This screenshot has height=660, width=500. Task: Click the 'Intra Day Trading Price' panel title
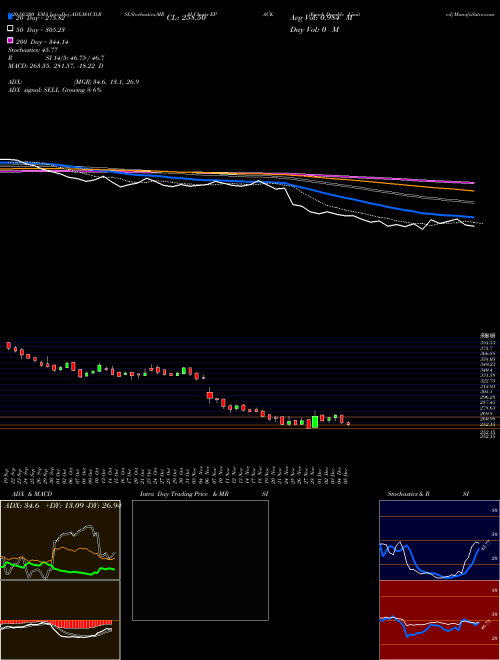[174, 494]
